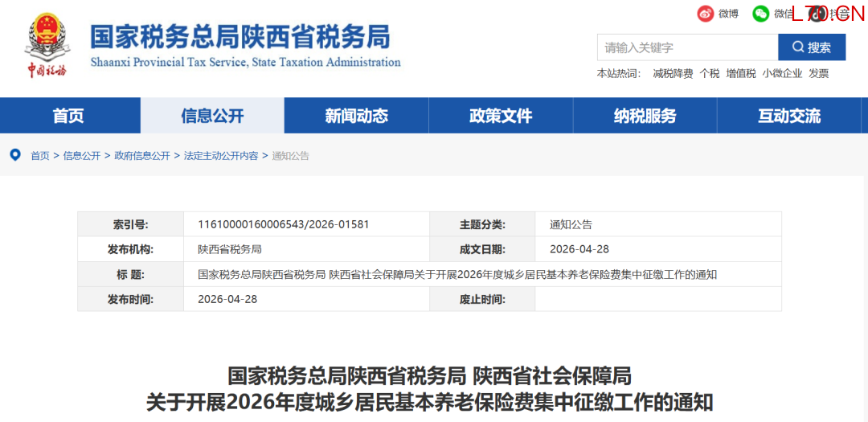Screen dimensions: 868x422
Task: Select the 个税 hot keyword link
Action: tap(709, 73)
